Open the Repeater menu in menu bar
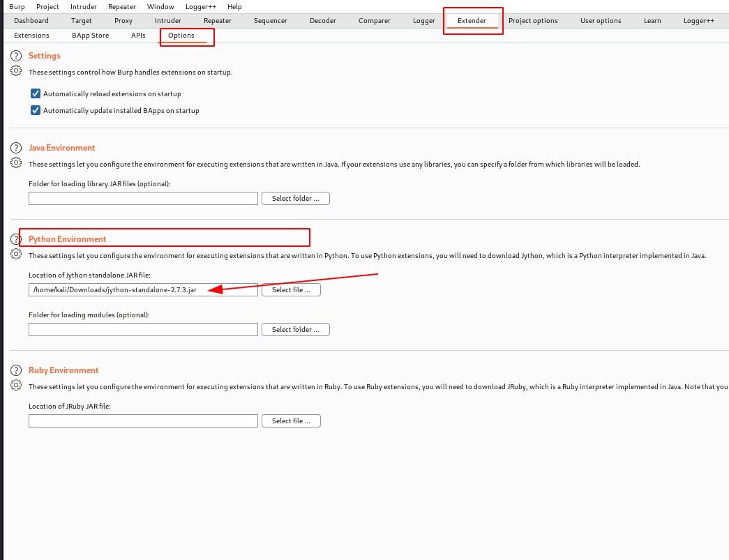The width and height of the screenshot is (729, 560). coord(122,6)
